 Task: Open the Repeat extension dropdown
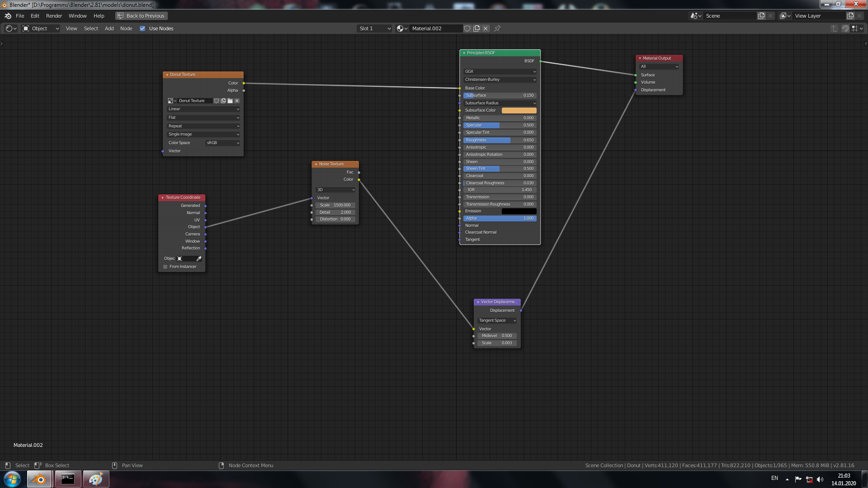[203, 126]
